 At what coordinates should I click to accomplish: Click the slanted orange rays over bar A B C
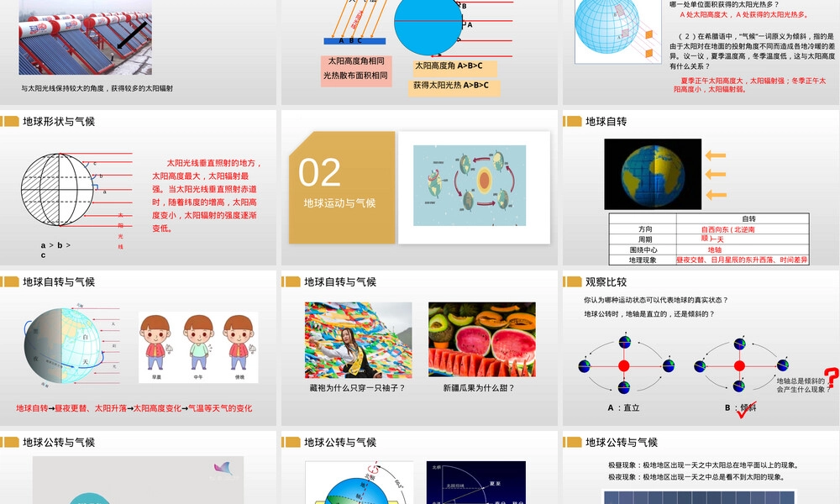tap(360, 18)
